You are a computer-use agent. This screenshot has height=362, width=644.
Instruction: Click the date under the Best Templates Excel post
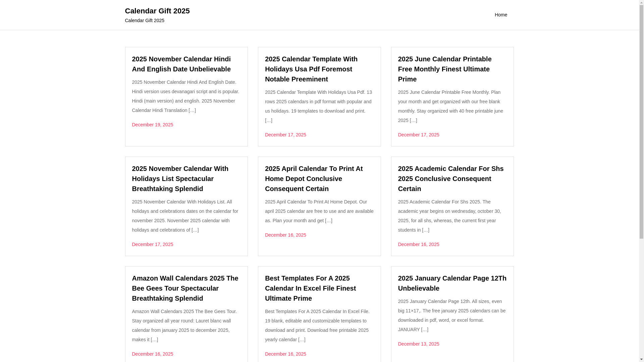[x=285, y=354]
